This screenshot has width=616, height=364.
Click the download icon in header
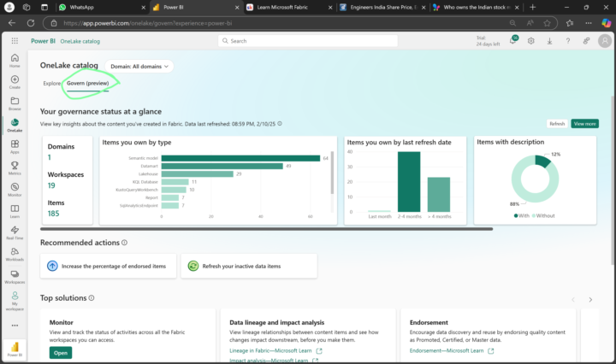pyautogui.click(x=549, y=41)
